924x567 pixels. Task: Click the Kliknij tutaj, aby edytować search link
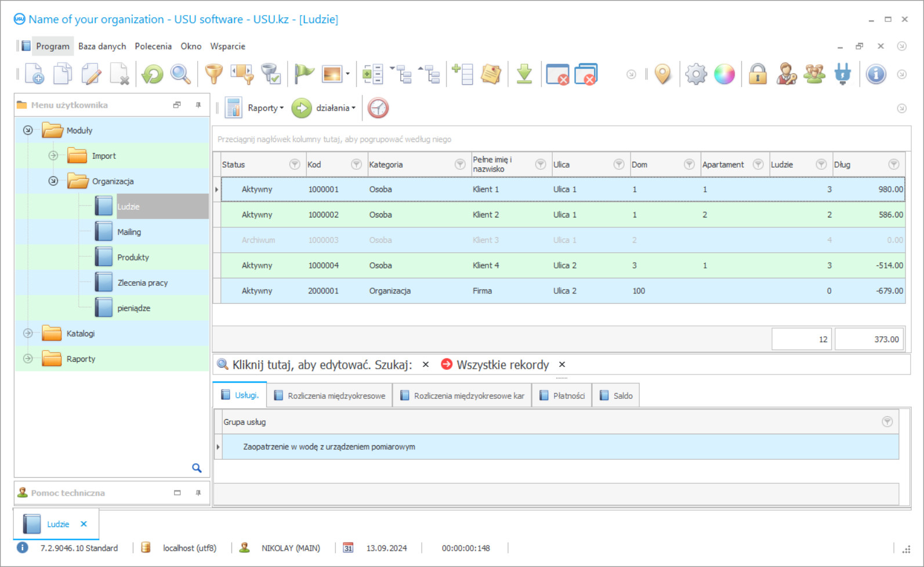point(323,365)
